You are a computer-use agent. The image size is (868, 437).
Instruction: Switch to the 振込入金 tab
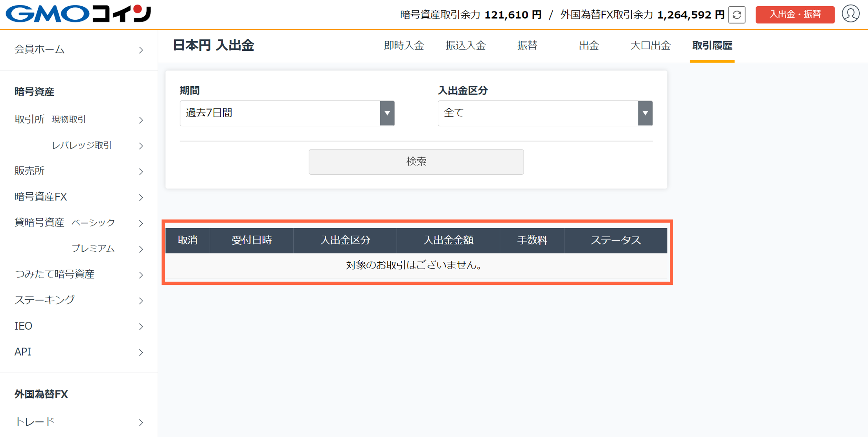click(466, 46)
